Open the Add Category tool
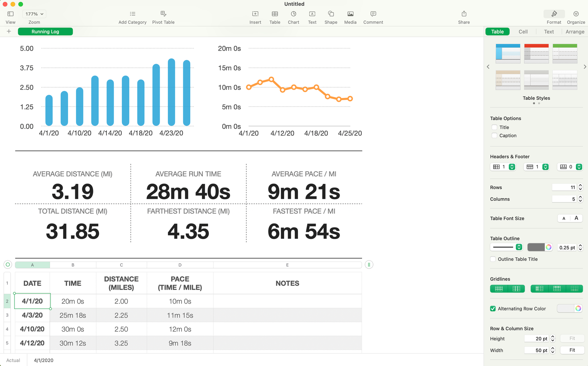The width and height of the screenshot is (588, 366). [x=132, y=16]
